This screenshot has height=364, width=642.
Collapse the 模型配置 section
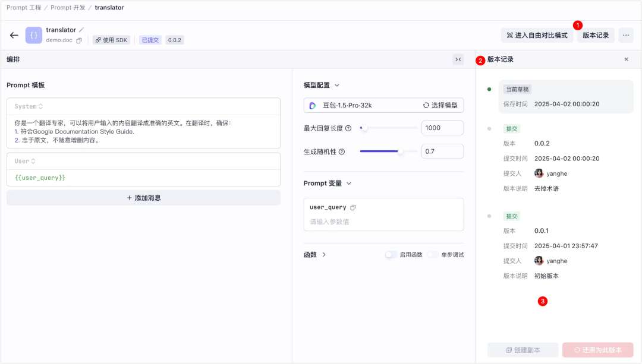pos(336,85)
